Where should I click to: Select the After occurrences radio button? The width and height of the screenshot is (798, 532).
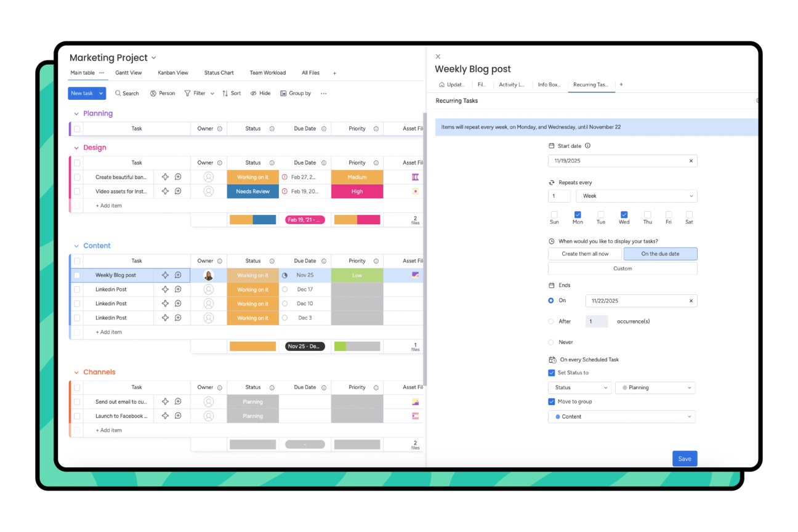point(550,321)
